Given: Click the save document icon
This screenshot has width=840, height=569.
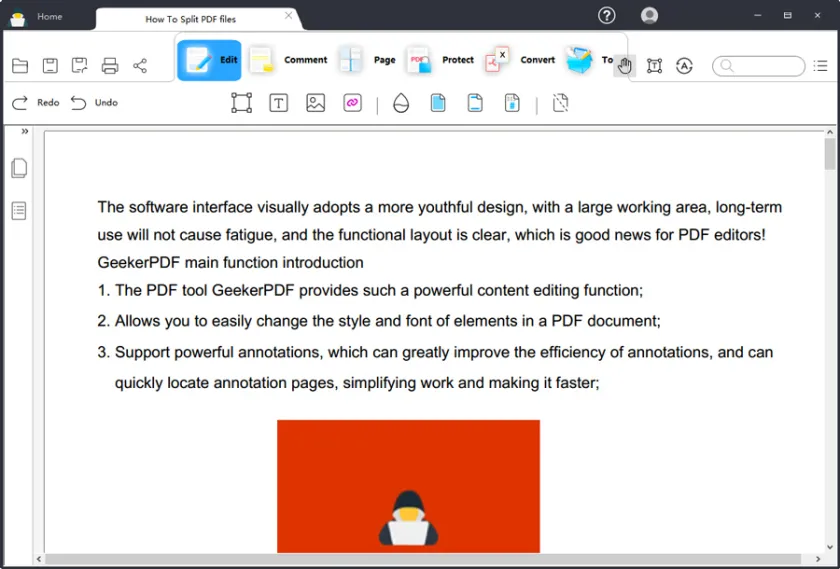Looking at the screenshot, I should coord(50,66).
